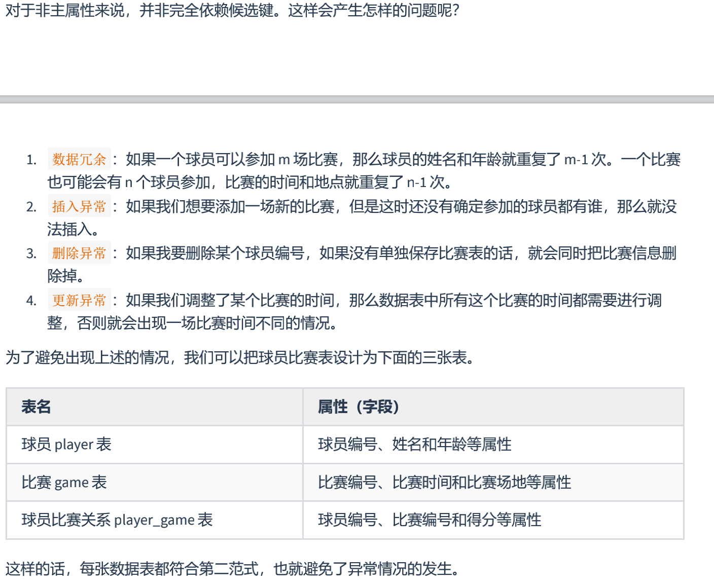The width and height of the screenshot is (714, 588).
Task: Click the 更新异常 highlighted tag
Action: coord(79,300)
